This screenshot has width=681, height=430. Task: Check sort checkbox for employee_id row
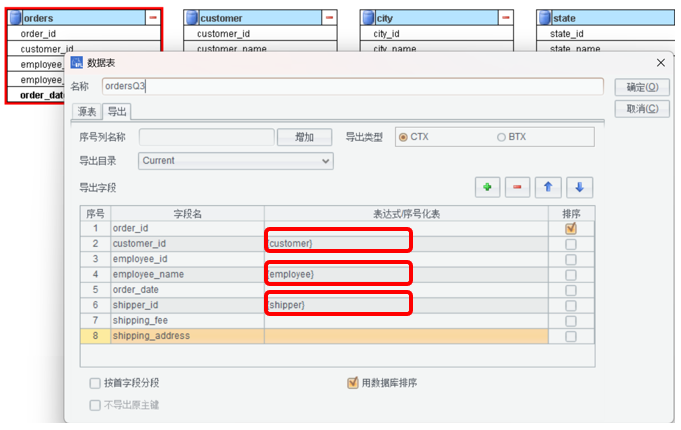pos(571,259)
